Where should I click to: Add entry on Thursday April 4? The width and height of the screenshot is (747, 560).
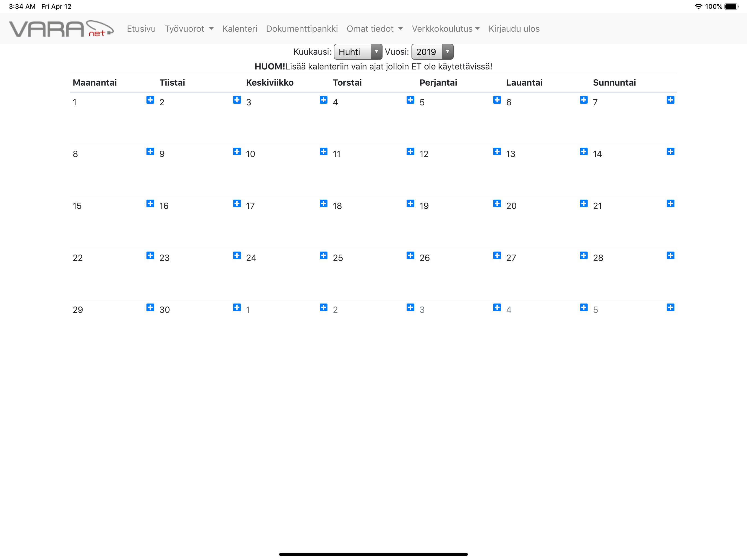tap(410, 100)
